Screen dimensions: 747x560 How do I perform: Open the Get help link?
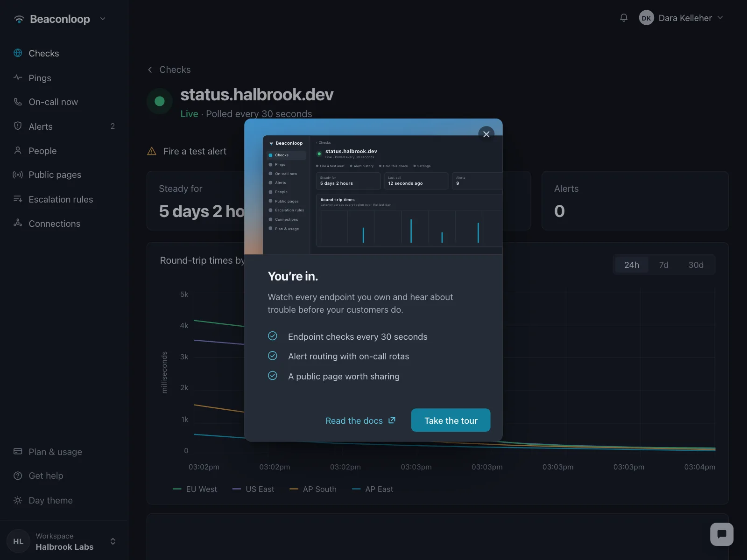pos(46,476)
